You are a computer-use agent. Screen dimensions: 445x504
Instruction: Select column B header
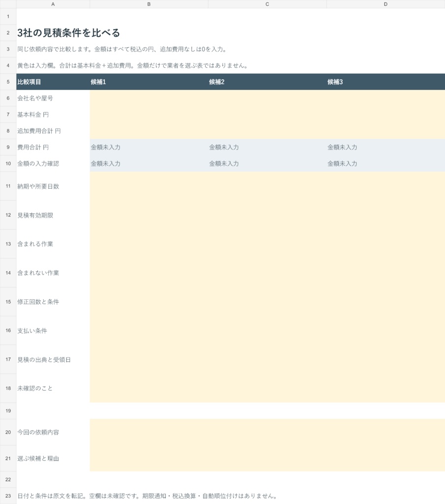pyautogui.click(x=149, y=4)
